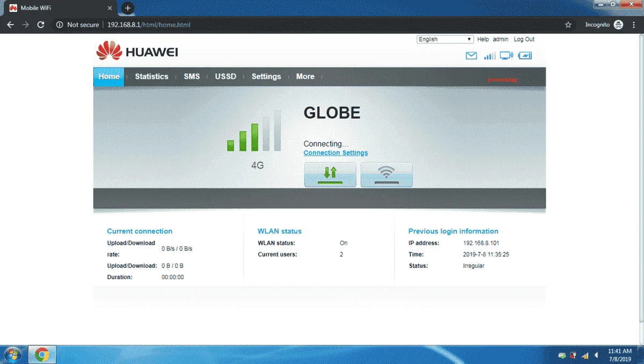
Task: Close the Mobile WiFi tab
Action: pos(110,9)
